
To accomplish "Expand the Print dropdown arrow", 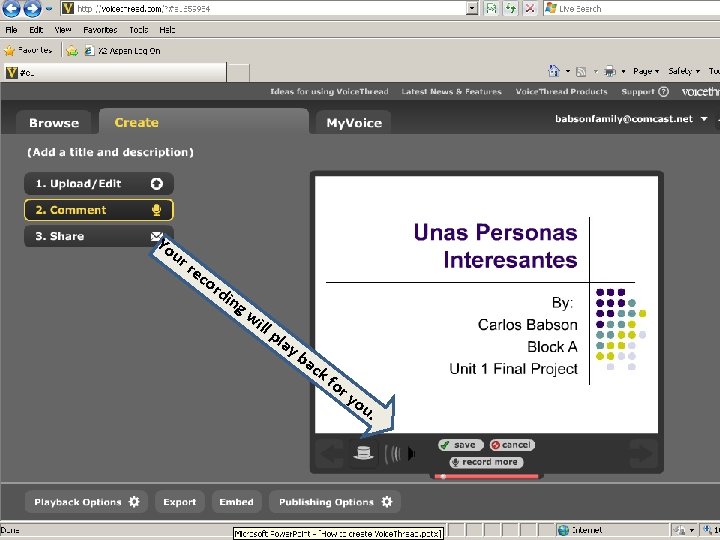I will (624, 71).
